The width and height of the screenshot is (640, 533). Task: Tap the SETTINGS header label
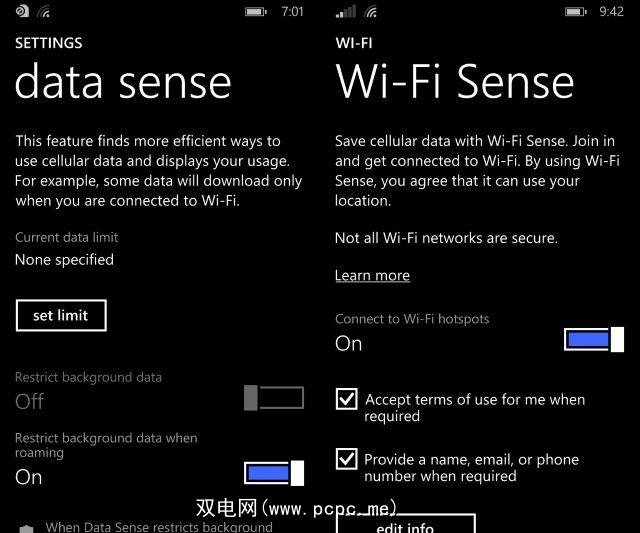coord(48,43)
